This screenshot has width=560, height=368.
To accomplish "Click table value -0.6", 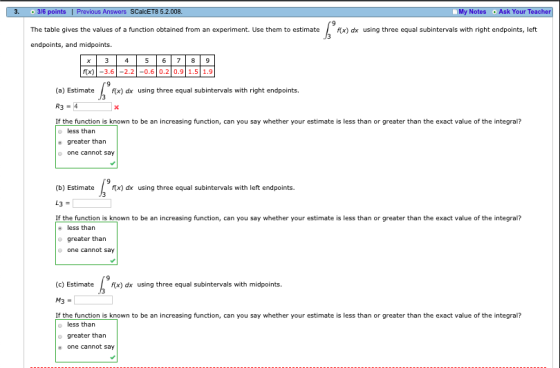I will tap(146, 72).
